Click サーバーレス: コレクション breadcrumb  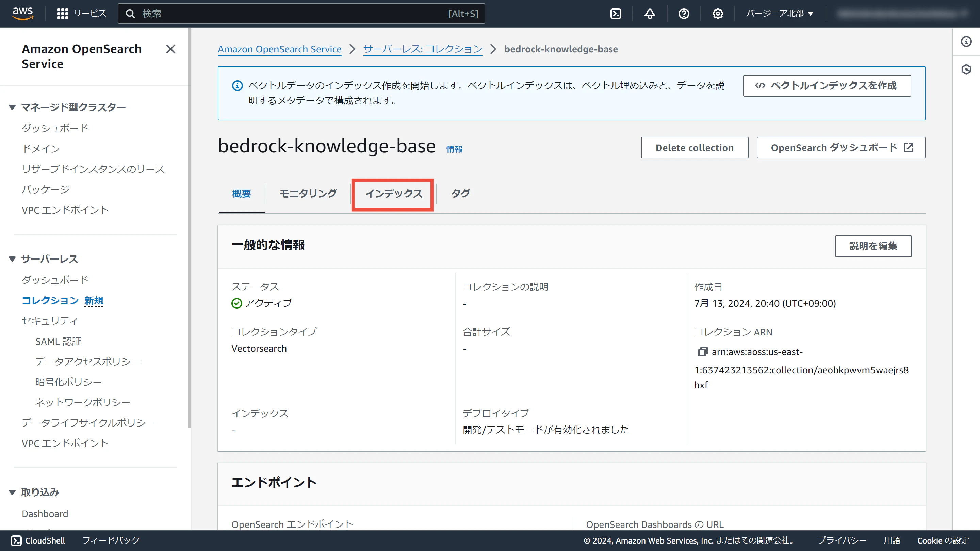423,49
